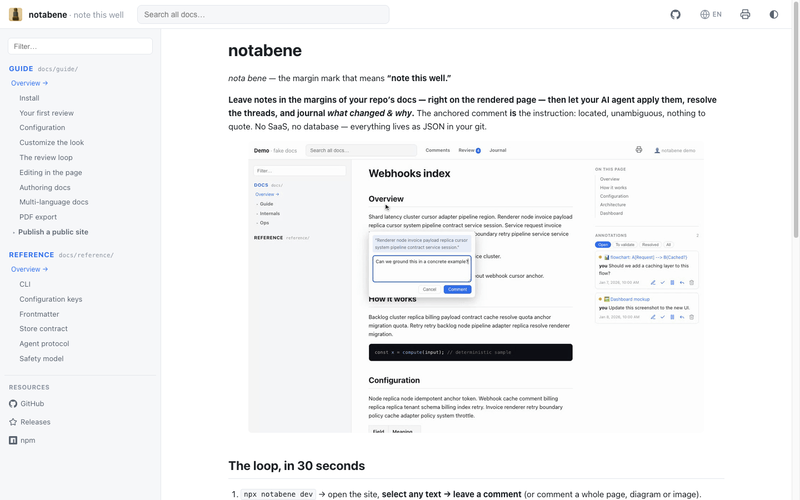Focus the Search all docs field

tap(263, 14)
